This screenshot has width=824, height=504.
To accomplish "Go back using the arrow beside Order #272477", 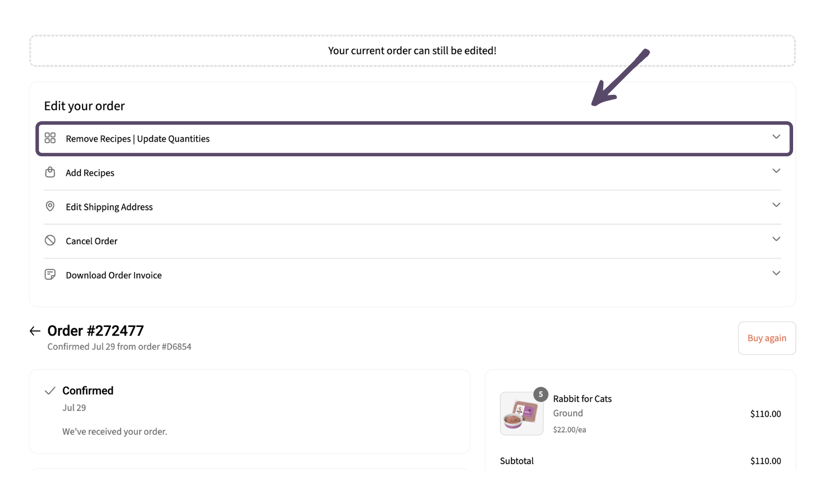I will point(35,331).
